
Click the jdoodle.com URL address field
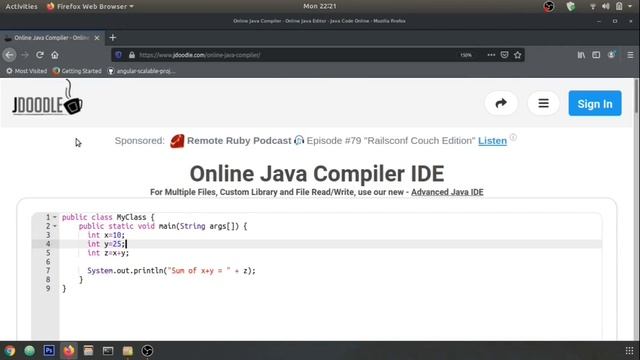pos(294,55)
